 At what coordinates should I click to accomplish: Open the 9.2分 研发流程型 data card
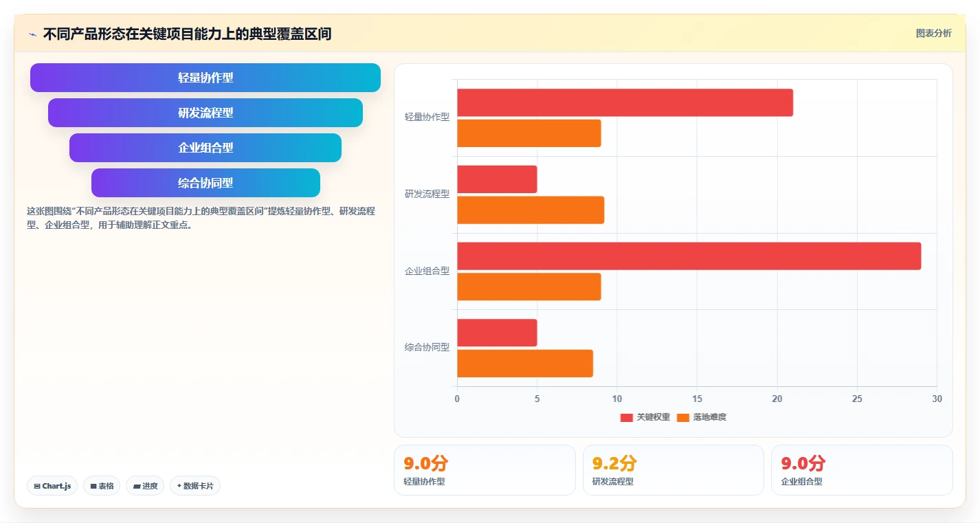(x=673, y=470)
